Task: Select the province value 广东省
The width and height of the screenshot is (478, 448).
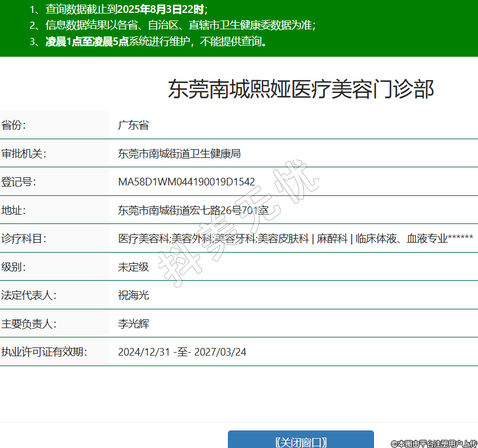Action: [133, 125]
